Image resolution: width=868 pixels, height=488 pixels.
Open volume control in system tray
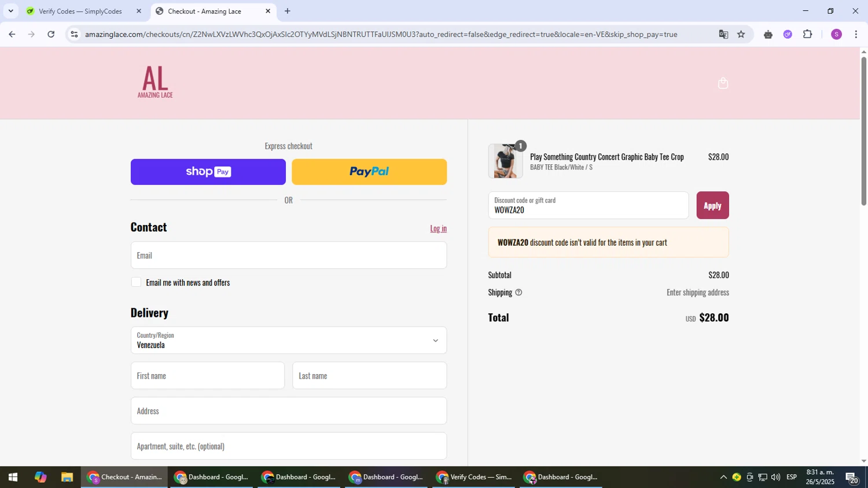coord(775,477)
